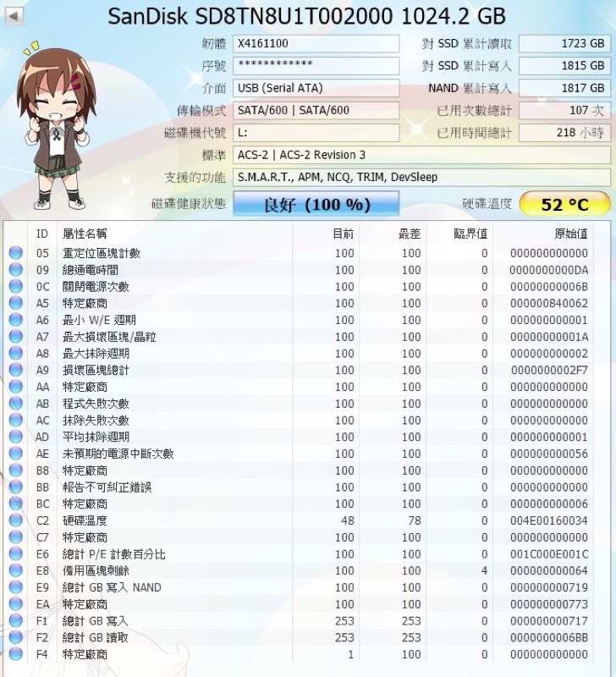
Task: Select the 重定位區塊計數 attribute name
Action: (x=102, y=253)
